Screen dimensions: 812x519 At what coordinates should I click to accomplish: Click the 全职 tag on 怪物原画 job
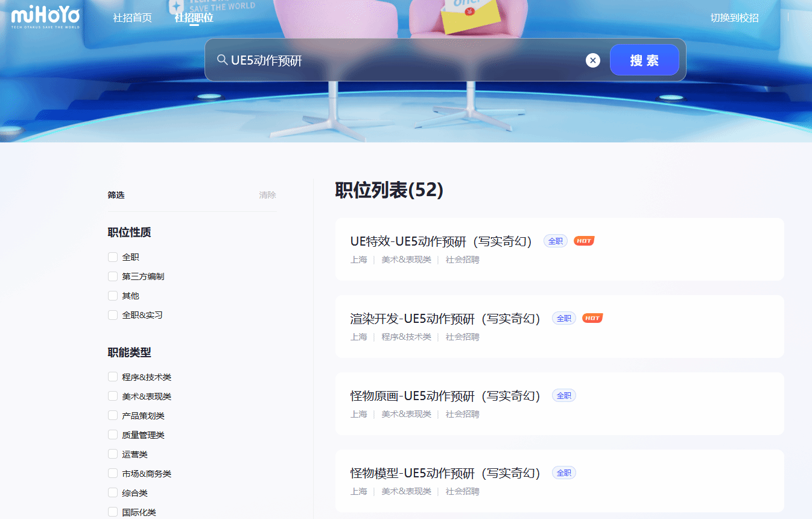point(563,395)
